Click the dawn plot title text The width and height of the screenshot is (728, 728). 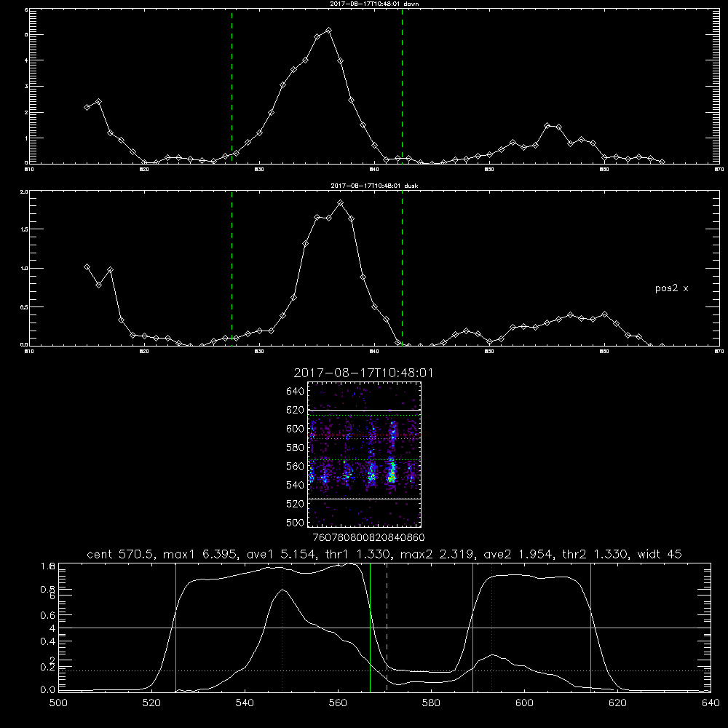[x=374, y=4]
